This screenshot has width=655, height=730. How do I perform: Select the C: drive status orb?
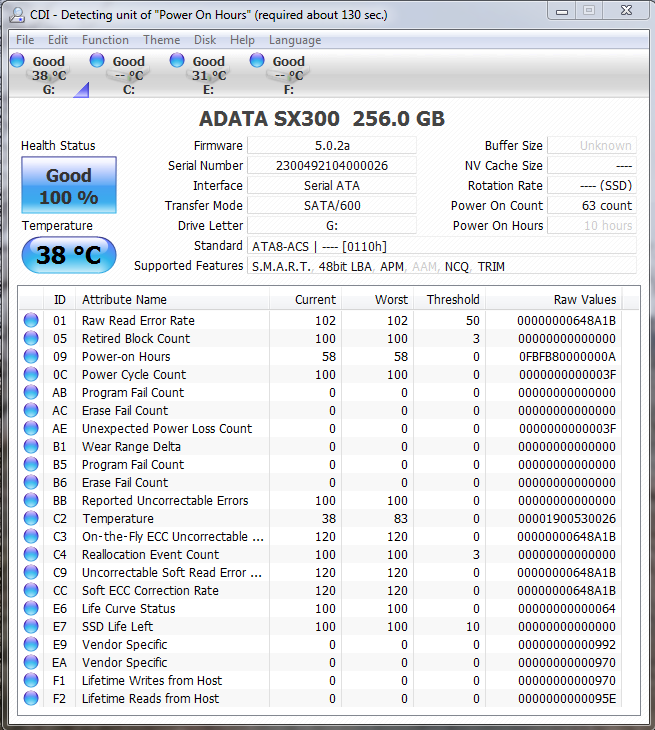pos(97,61)
